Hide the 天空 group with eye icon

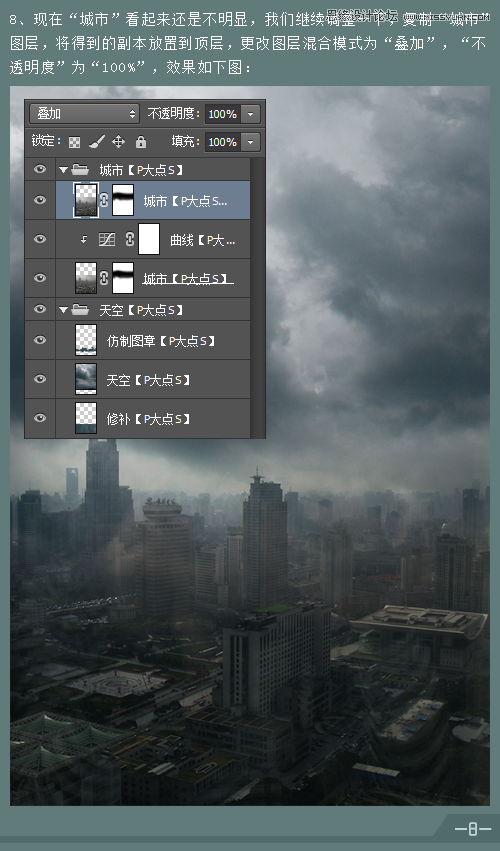[x=40, y=309]
